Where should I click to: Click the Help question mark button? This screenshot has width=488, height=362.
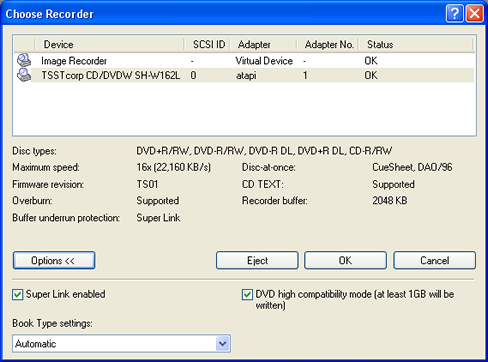[x=455, y=14]
